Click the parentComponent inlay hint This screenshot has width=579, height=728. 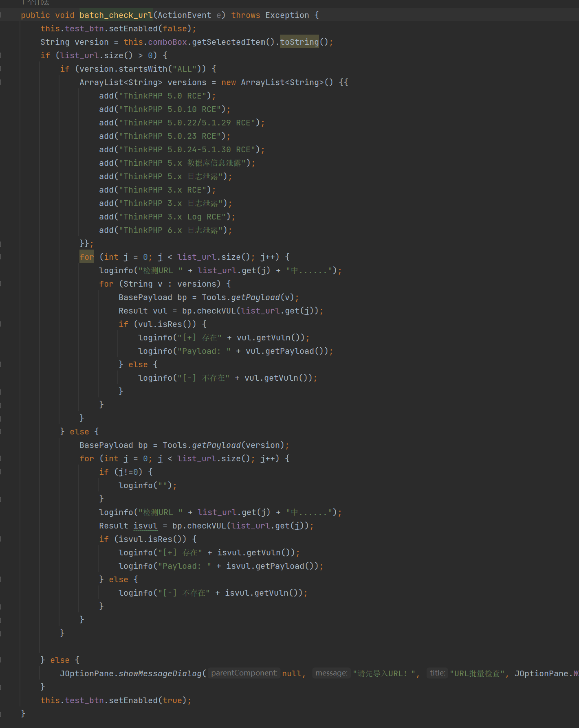pos(244,673)
